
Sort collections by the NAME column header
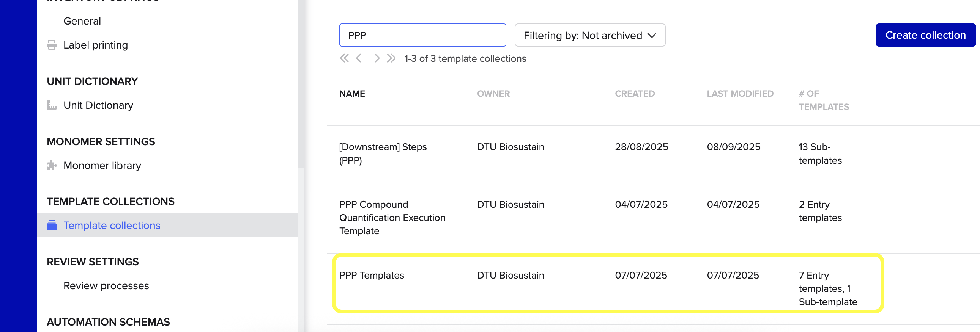pos(352,94)
